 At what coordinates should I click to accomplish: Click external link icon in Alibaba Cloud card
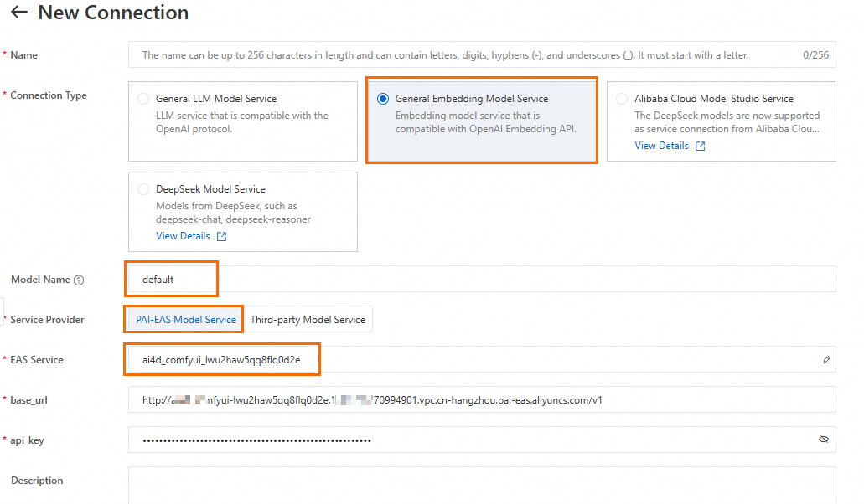pyautogui.click(x=701, y=147)
